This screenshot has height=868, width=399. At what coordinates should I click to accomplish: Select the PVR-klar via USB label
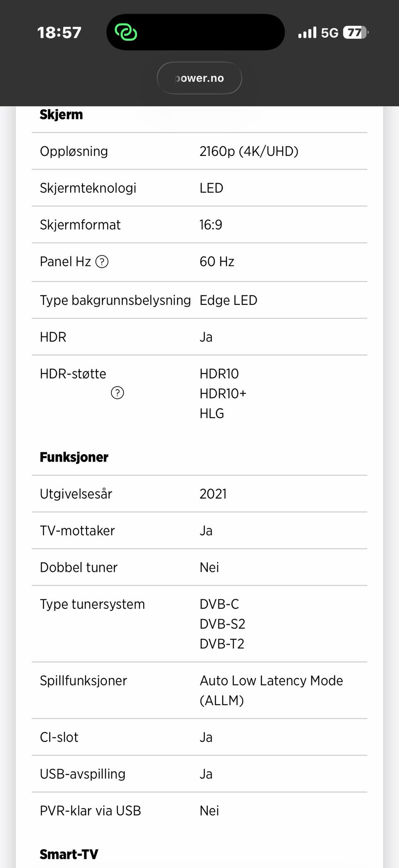coord(90,811)
